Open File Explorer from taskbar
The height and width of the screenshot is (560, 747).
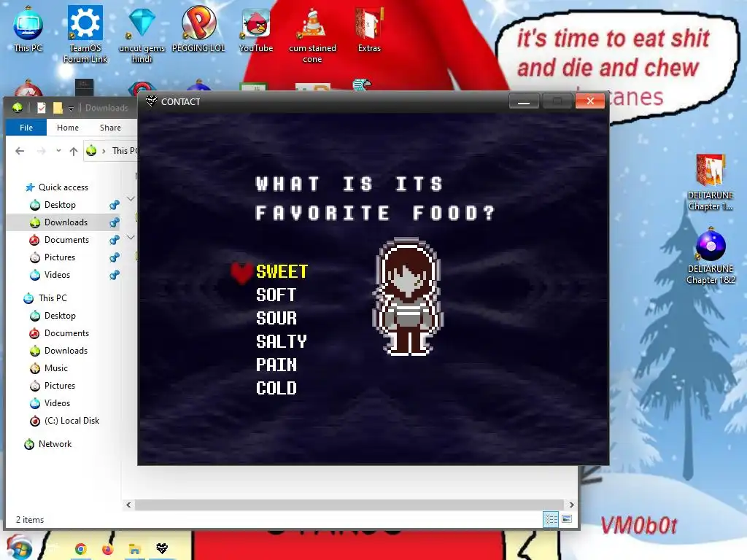pos(134,550)
